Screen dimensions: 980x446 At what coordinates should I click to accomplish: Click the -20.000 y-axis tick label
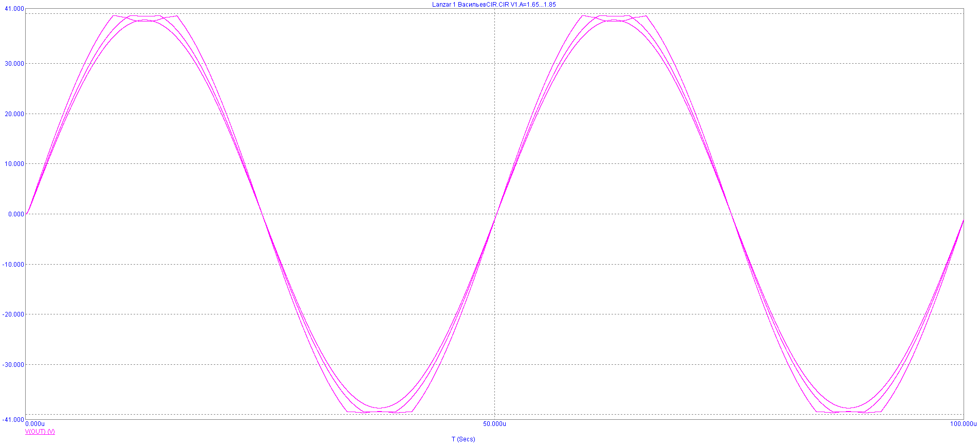pos(13,314)
